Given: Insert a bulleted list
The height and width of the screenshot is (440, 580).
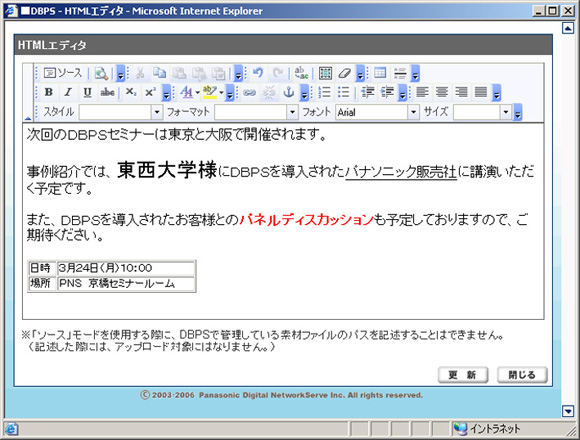Looking at the screenshot, I should click(x=344, y=92).
